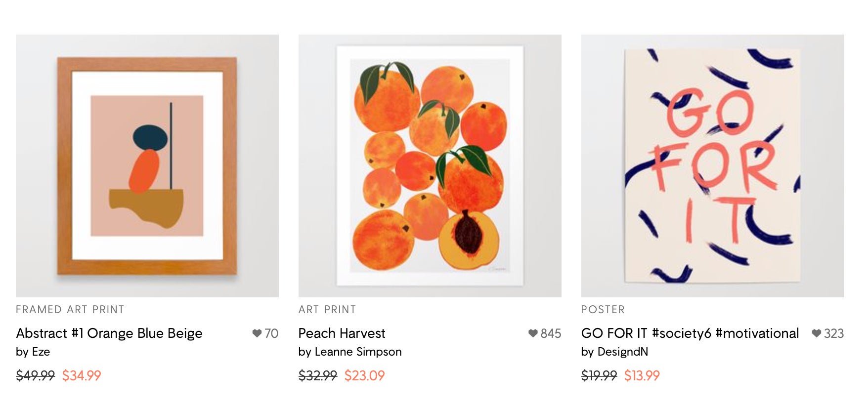This screenshot has width=868, height=407.
Task: Select the $23.09 sale price
Action: tap(364, 376)
